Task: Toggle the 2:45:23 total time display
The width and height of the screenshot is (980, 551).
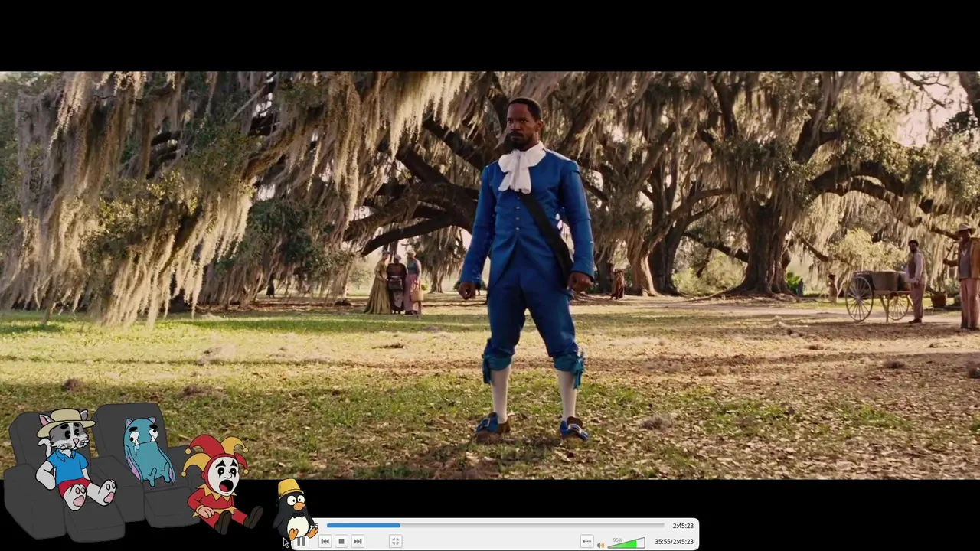Action: (x=683, y=526)
